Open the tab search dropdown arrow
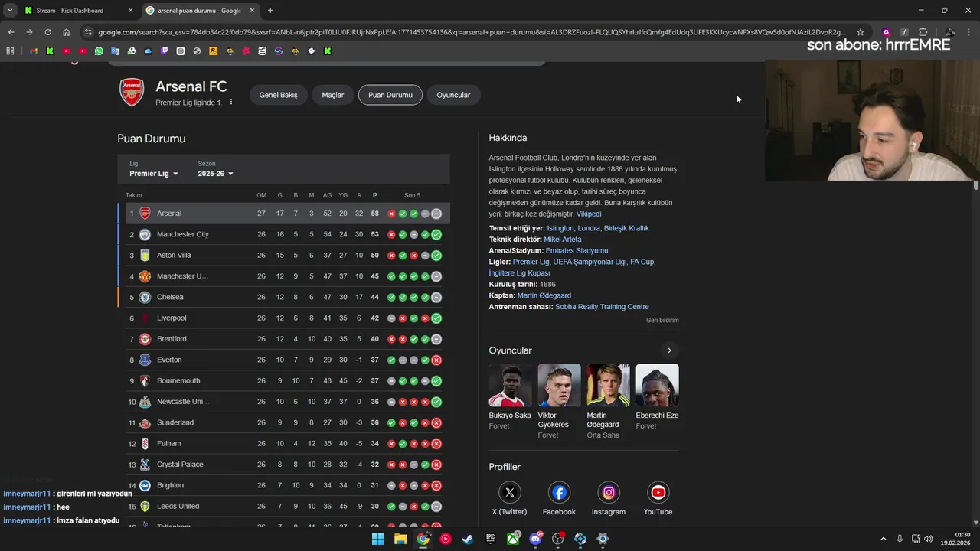Viewport: 980px width, 551px height. pos(10,11)
